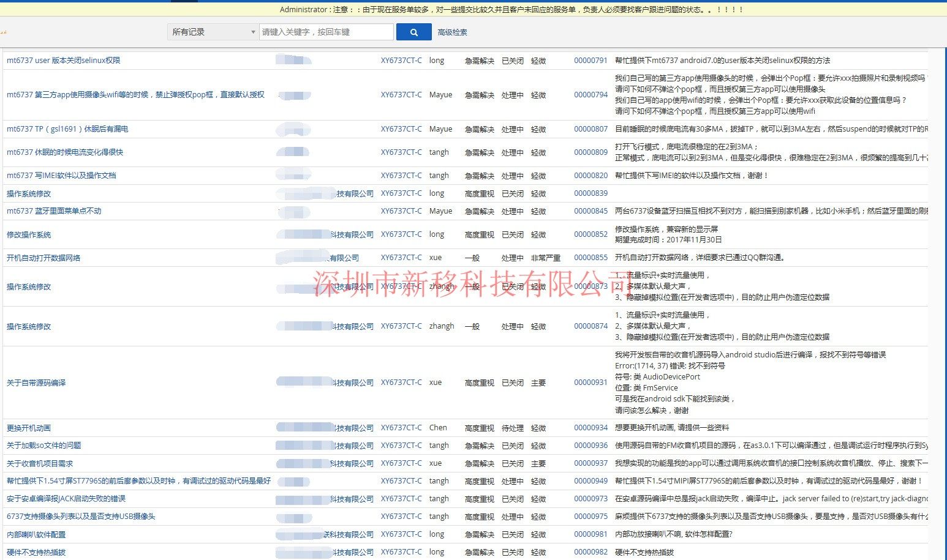Click 高度重视 priority in row 00000839
947x560 pixels.
point(480,193)
